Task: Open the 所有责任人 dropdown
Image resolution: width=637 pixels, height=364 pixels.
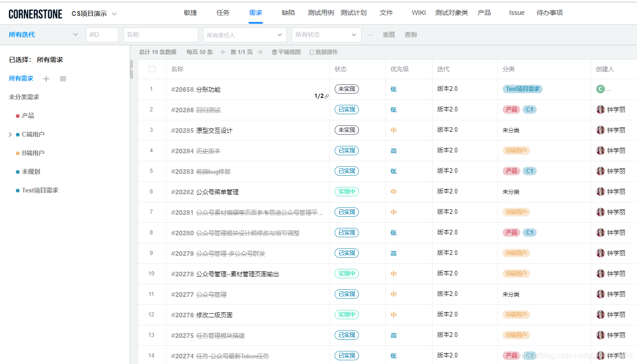Action: (x=245, y=35)
